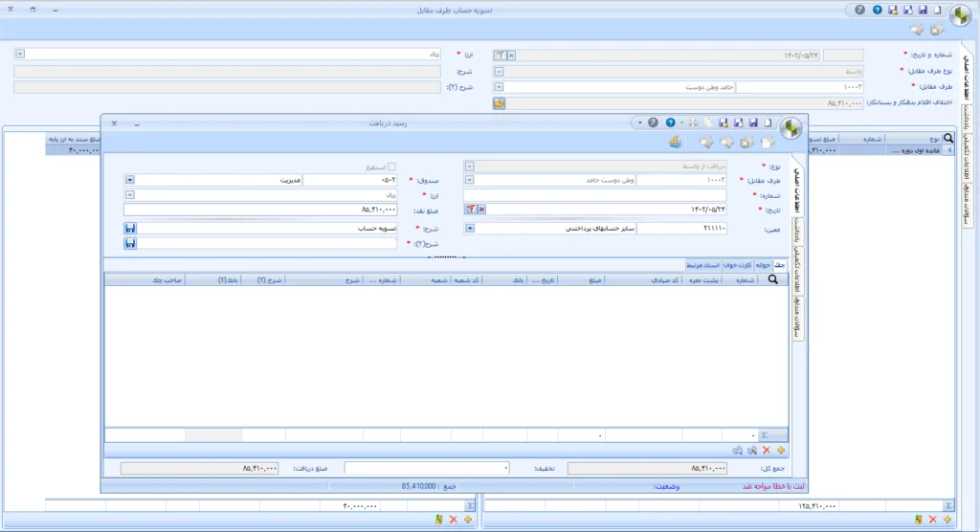980x532 pixels.
Task: Switch to the حواله tab
Action: click(x=763, y=265)
